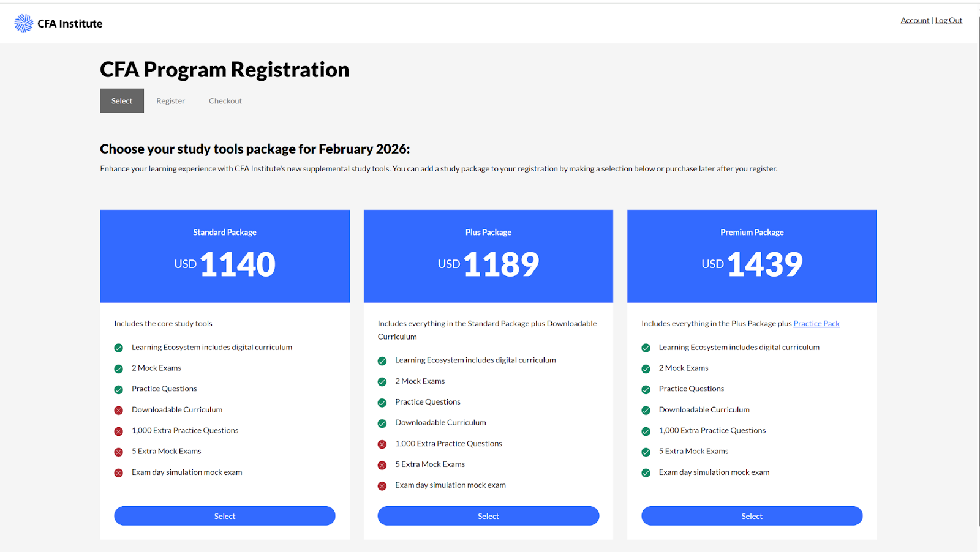This screenshot has width=980, height=552.
Task: Go to the Checkout step tab
Action: [x=225, y=101]
